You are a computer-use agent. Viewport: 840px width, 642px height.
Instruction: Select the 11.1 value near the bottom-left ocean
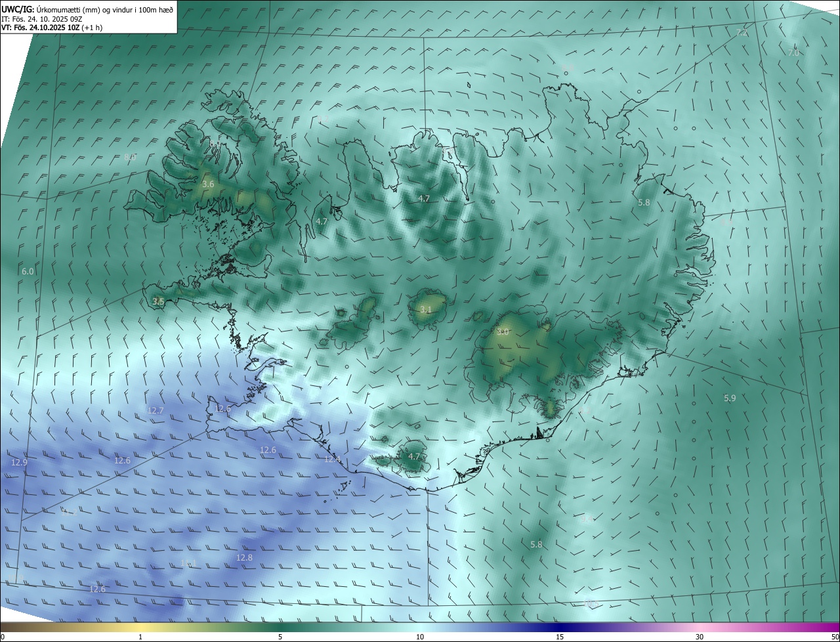click(x=188, y=563)
